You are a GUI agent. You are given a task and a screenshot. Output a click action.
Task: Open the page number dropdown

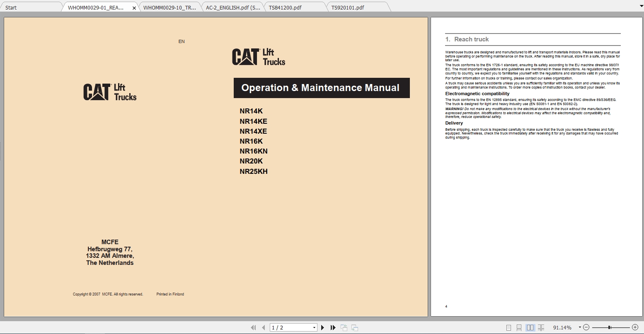point(314,327)
